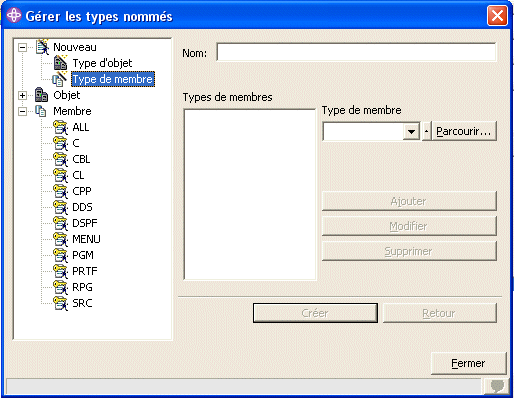Click the Membre node icon
The height and width of the screenshot is (398, 514).
tap(41, 111)
